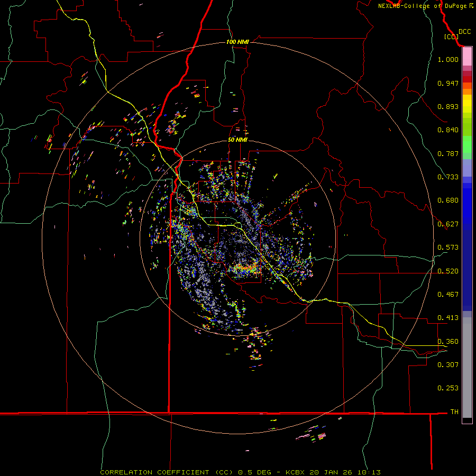The image size is (476, 476).
Task: Click the 0.947 value on the color scale
Action: [x=448, y=83]
